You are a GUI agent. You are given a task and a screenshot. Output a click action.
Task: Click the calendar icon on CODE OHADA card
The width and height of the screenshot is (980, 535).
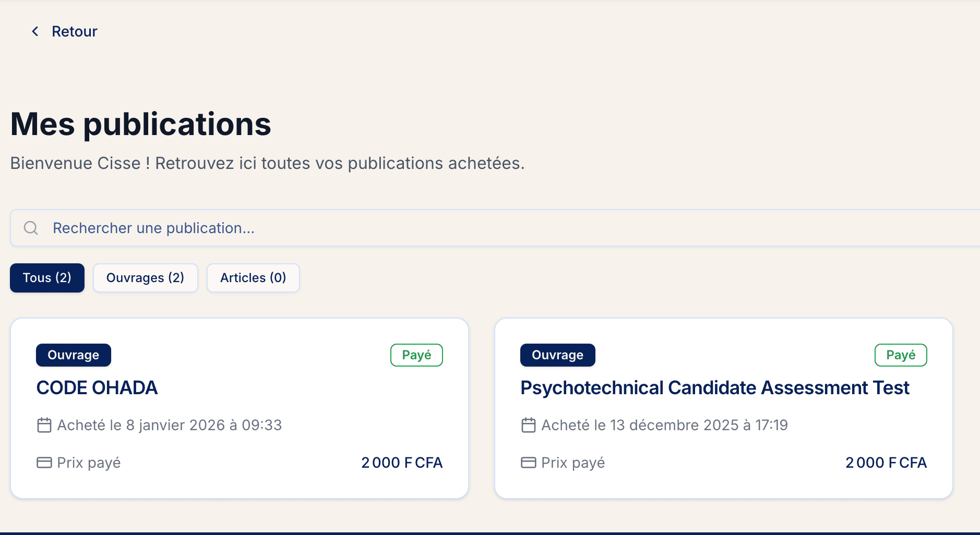44,425
